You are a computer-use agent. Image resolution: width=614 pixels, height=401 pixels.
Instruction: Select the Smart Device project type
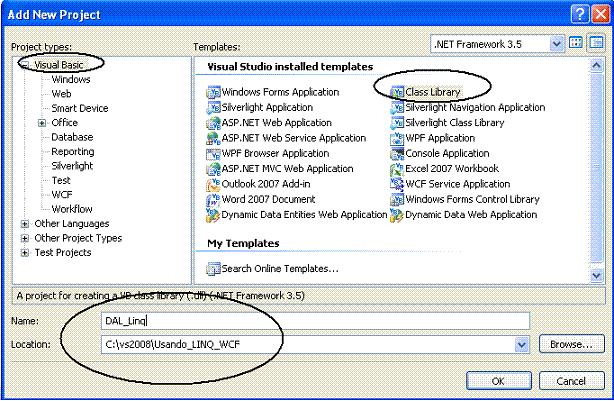(80, 108)
